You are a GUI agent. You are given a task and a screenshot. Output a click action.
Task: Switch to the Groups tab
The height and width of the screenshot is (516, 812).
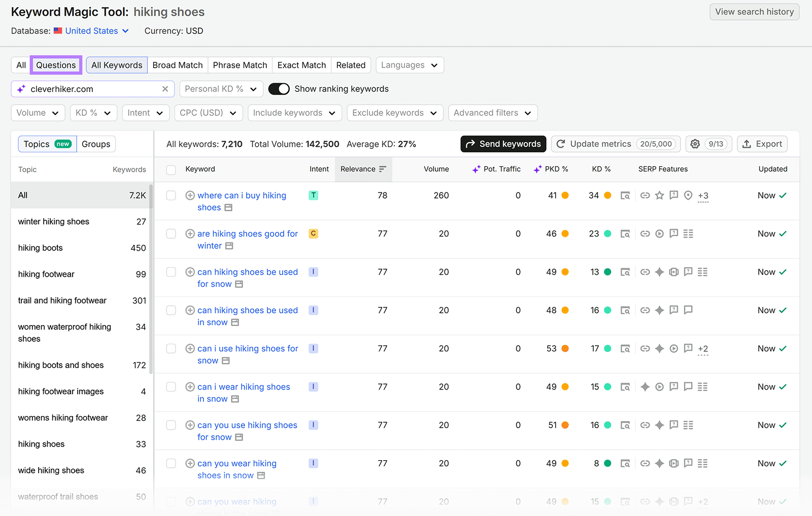click(96, 144)
